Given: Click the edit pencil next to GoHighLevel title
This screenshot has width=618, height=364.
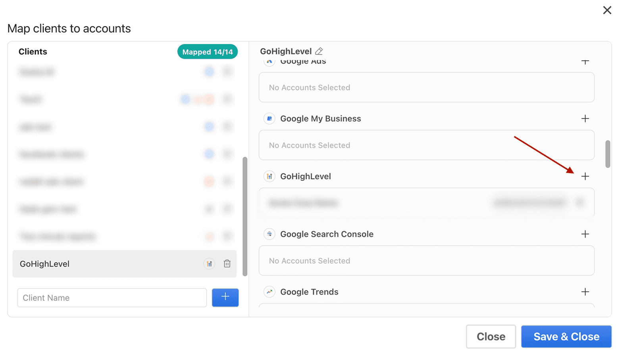Looking at the screenshot, I should coord(319,51).
